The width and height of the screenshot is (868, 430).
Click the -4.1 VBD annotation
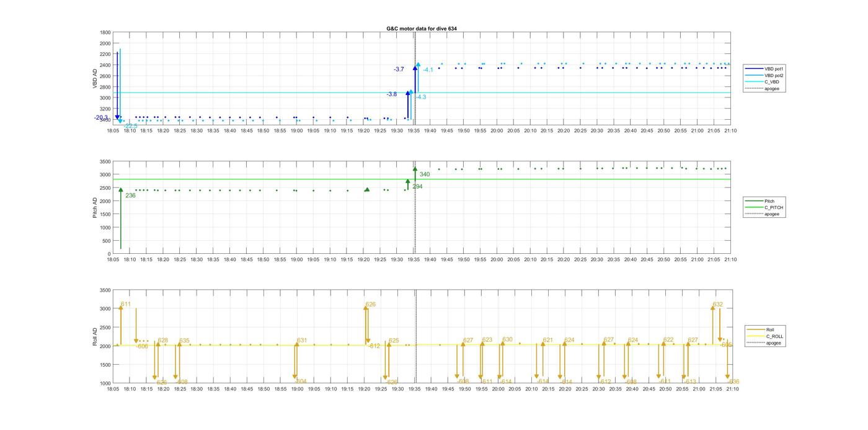coord(428,70)
